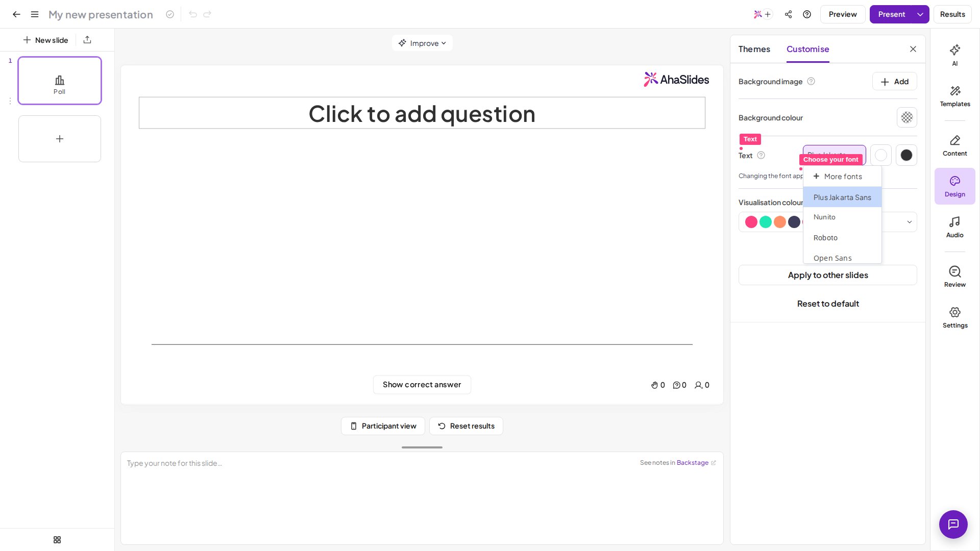Select the white text colour swatch
This screenshot has height=551, width=980.
881,155
